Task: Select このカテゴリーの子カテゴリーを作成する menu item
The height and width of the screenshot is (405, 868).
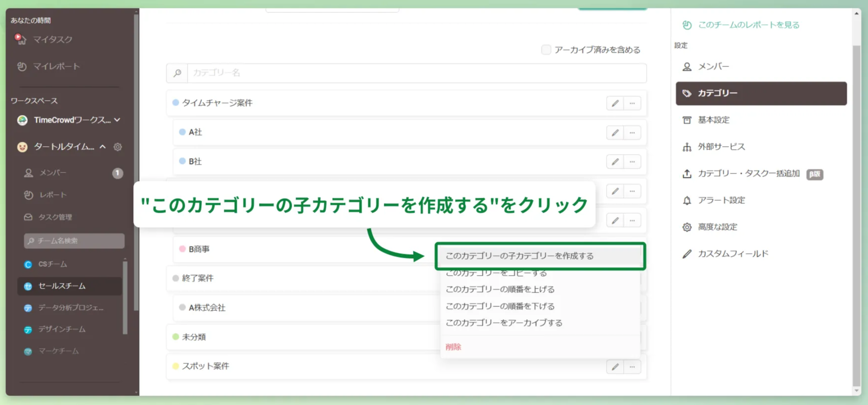Action: (x=519, y=256)
